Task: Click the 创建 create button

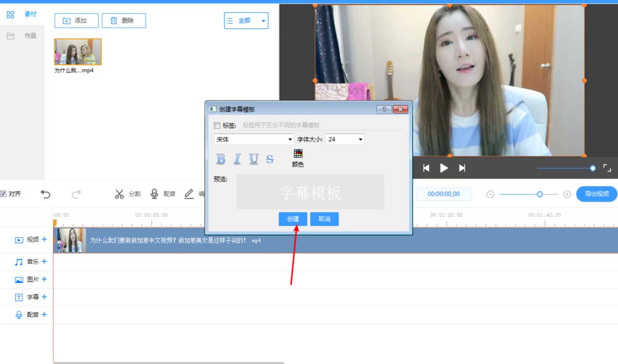Action: (292, 219)
